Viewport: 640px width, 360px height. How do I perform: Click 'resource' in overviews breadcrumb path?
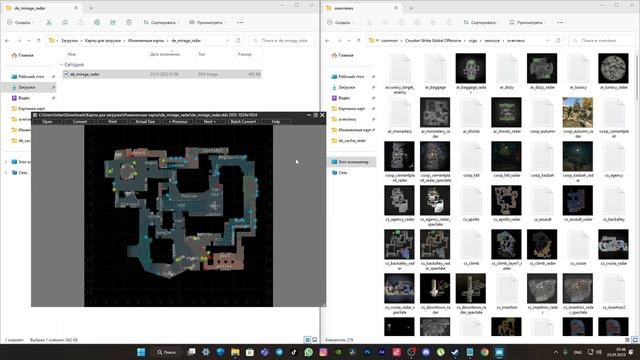point(492,40)
